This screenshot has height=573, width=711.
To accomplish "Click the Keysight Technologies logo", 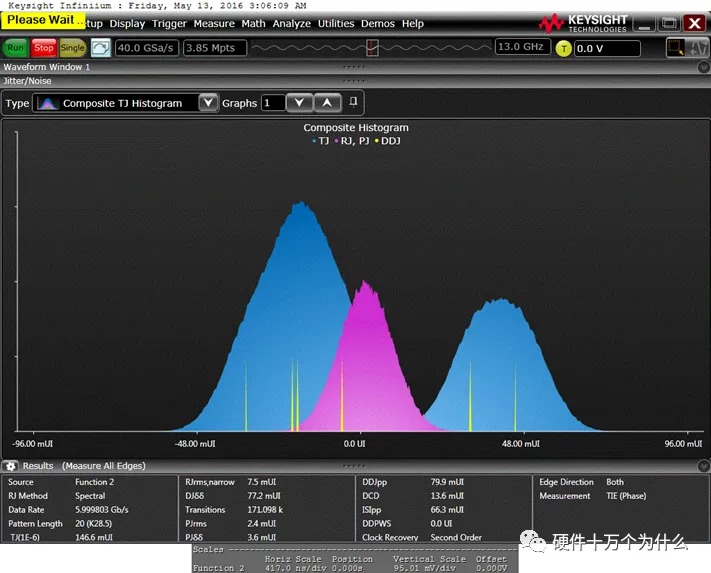I will pos(585,22).
